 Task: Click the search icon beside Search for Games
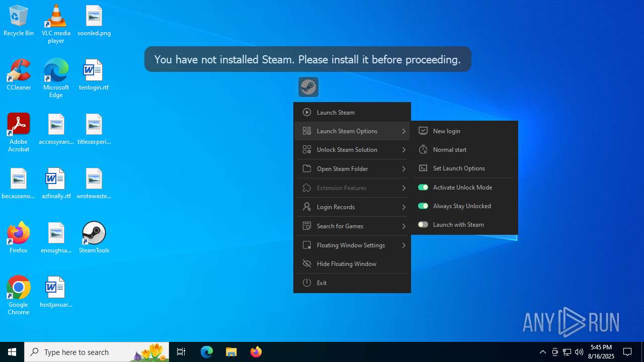pyautogui.click(x=307, y=226)
